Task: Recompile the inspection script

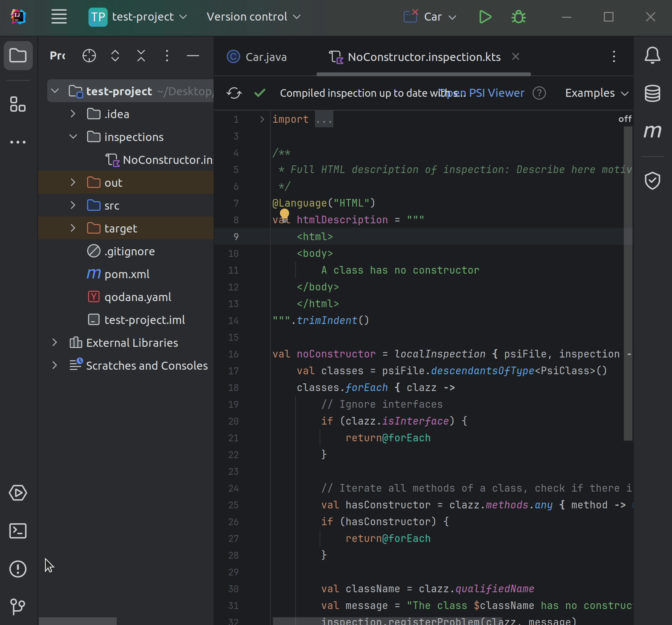Action: tap(234, 93)
